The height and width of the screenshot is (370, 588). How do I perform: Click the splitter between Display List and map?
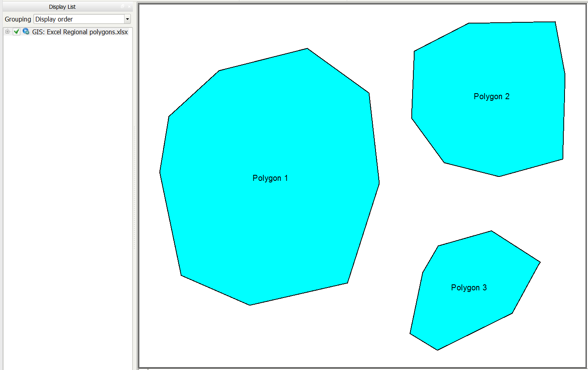tap(135, 187)
